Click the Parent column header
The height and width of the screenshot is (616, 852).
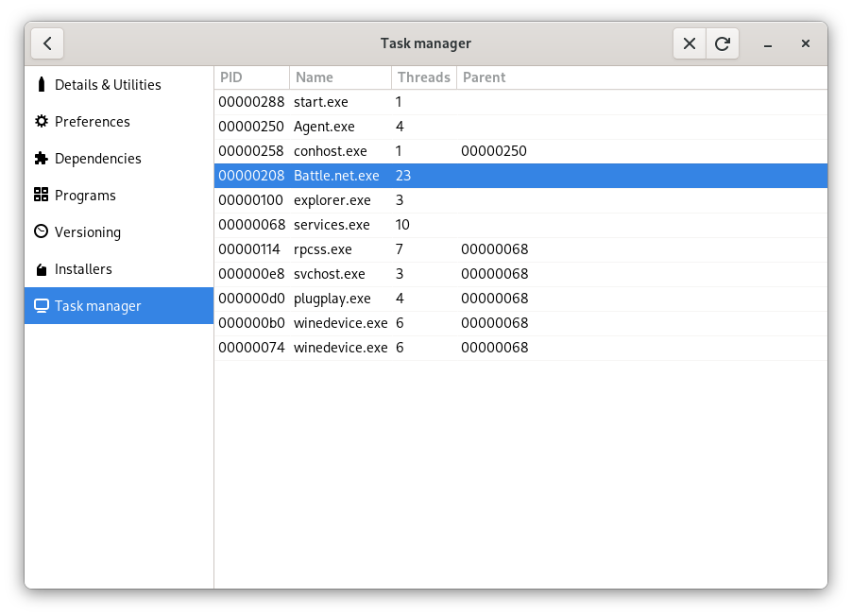point(484,77)
